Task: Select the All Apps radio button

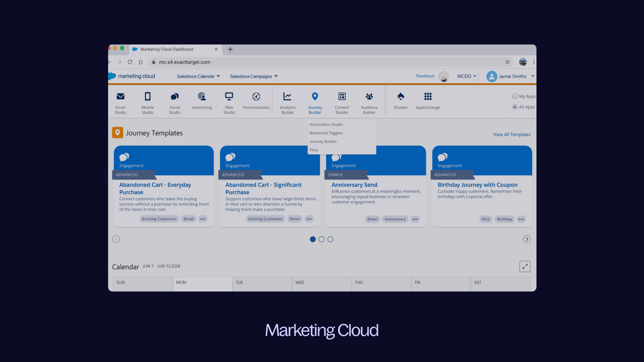Action: coord(515,107)
